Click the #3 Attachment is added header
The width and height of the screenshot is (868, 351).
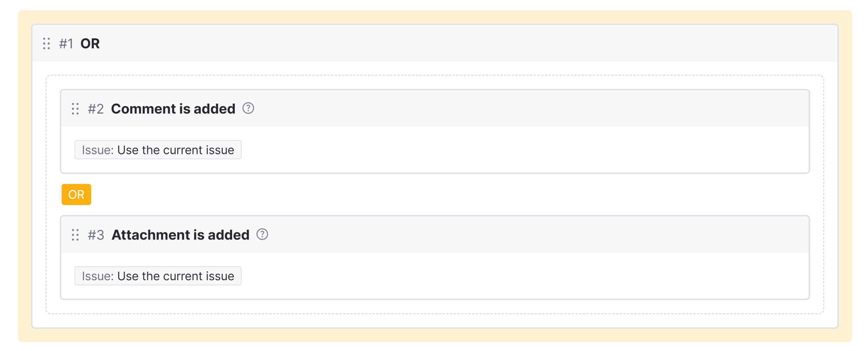180,234
